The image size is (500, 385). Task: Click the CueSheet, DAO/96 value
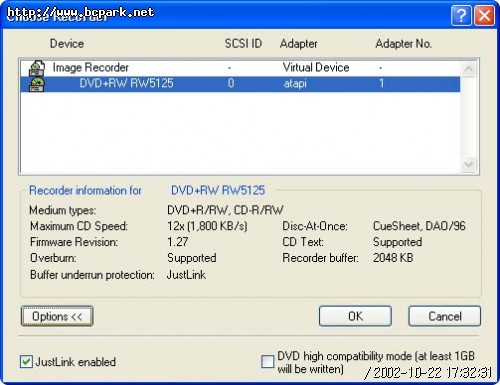pyautogui.click(x=419, y=226)
